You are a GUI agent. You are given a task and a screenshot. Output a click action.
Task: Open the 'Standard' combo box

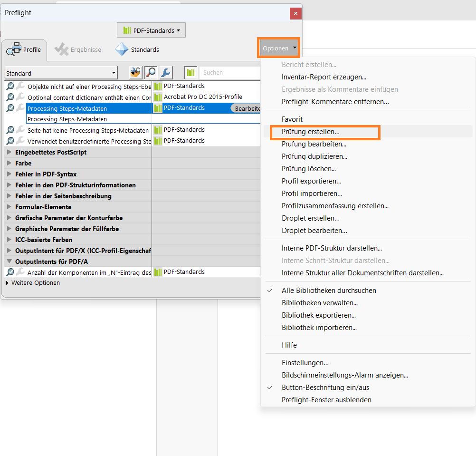61,73
